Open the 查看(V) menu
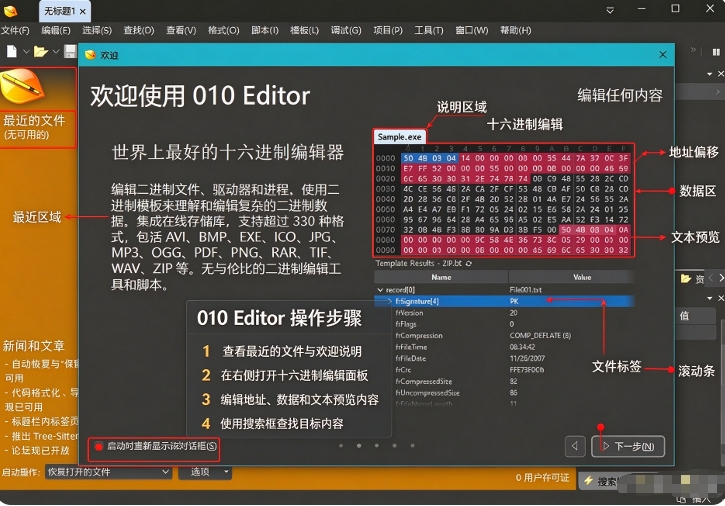Viewport: 725px width, 506px height. point(181,31)
